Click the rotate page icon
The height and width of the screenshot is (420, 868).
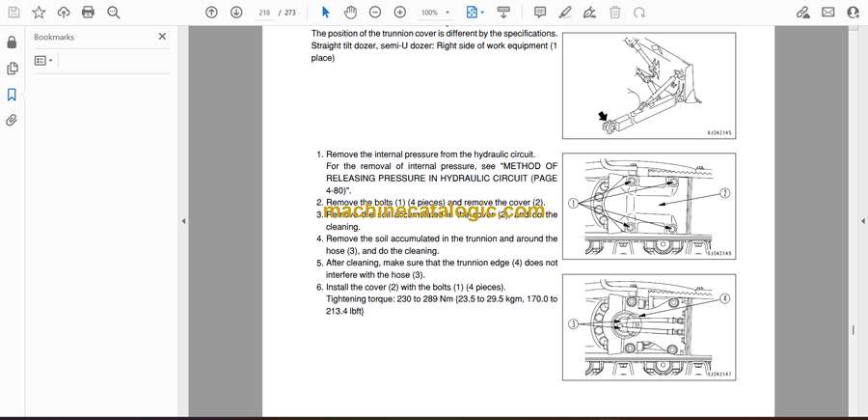639,13
